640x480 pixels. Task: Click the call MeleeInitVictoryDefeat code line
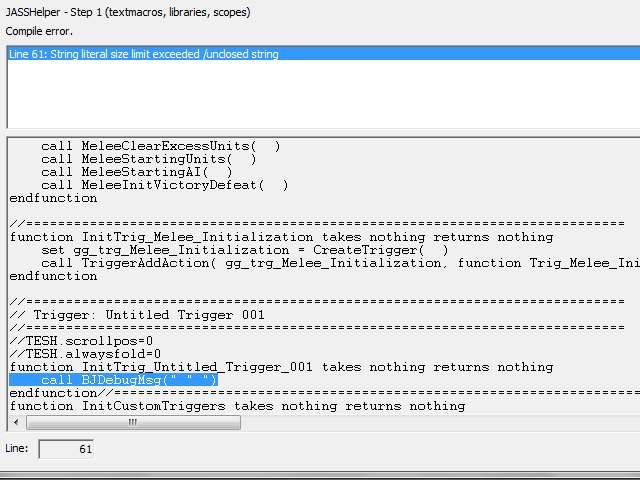point(165,185)
